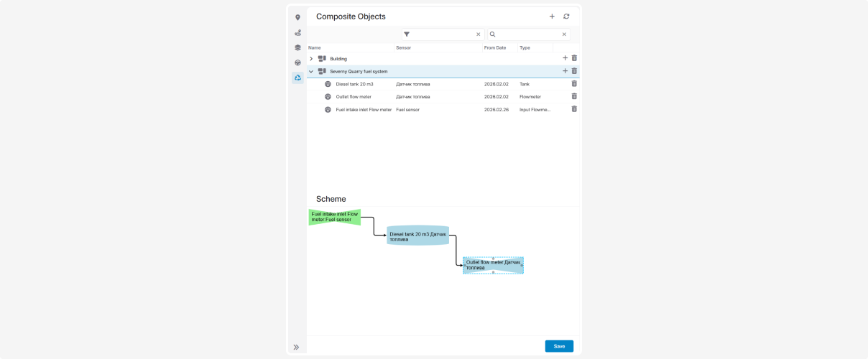868x359 pixels.
Task: Open the steering wheel sidebar icon
Action: click(x=297, y=62)
